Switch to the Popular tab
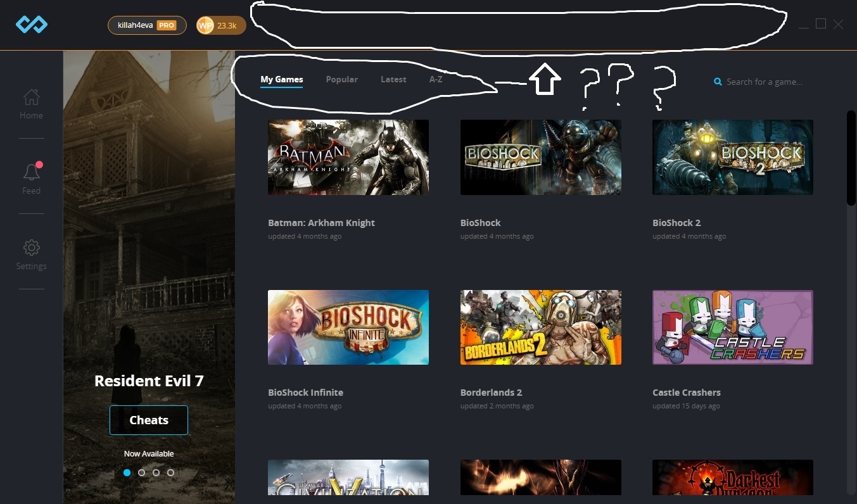The height and width of the screenshot is (504, 857). click(341, 80)
